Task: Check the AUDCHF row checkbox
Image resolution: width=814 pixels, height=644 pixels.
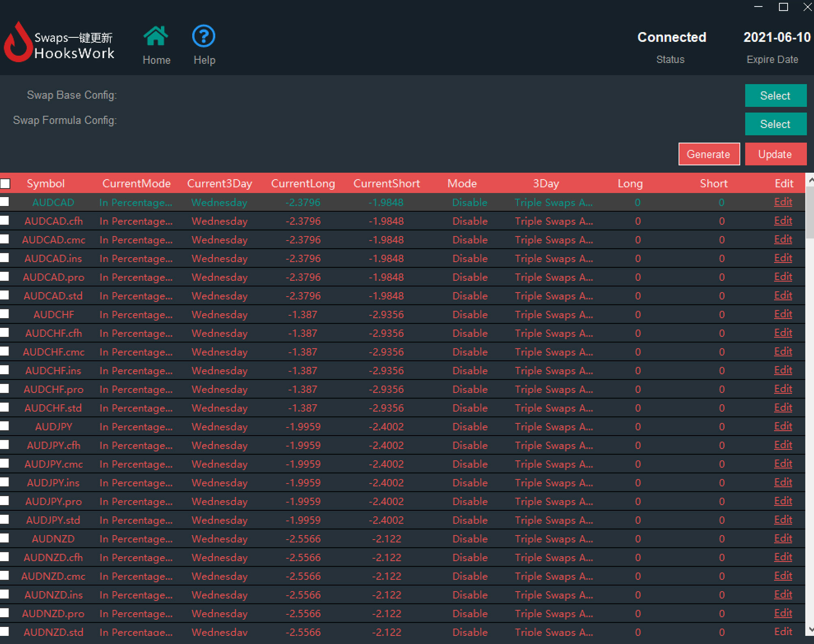Action: (x=4, y=314)
